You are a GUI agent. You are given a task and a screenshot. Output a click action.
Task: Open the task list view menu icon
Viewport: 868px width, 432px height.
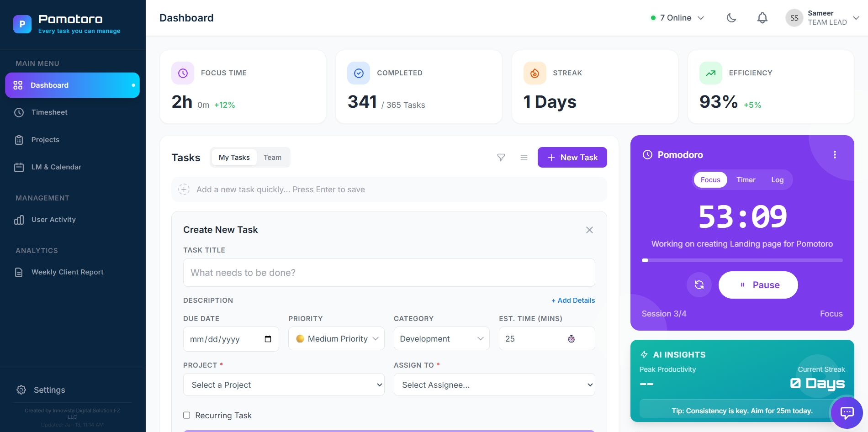[524, 158]
